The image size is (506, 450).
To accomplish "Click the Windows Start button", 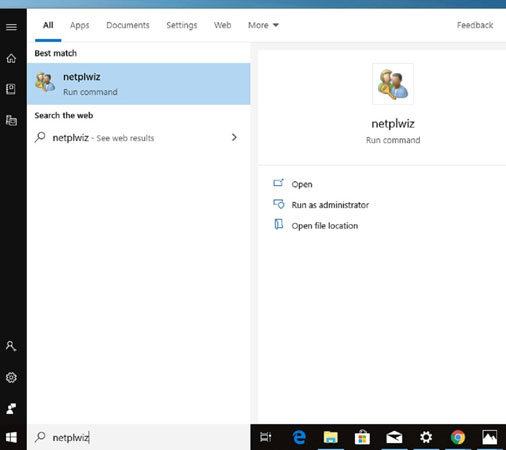I will (x=11, y=437).
